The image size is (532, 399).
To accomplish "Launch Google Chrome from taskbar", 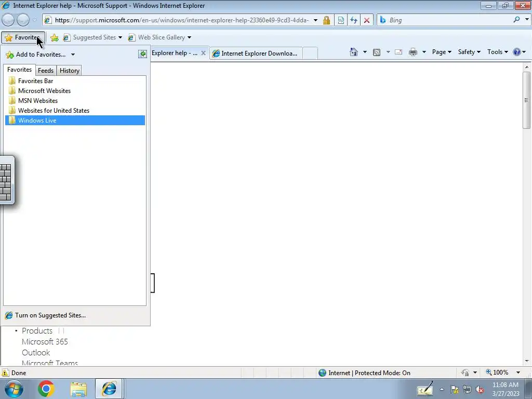I will (x=46, y=389).
